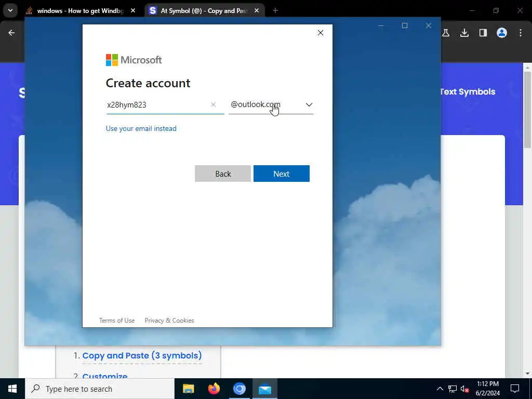Open the clock showing 1:12 PM
The width and height of the screenshot is (532, 399).
487,389
